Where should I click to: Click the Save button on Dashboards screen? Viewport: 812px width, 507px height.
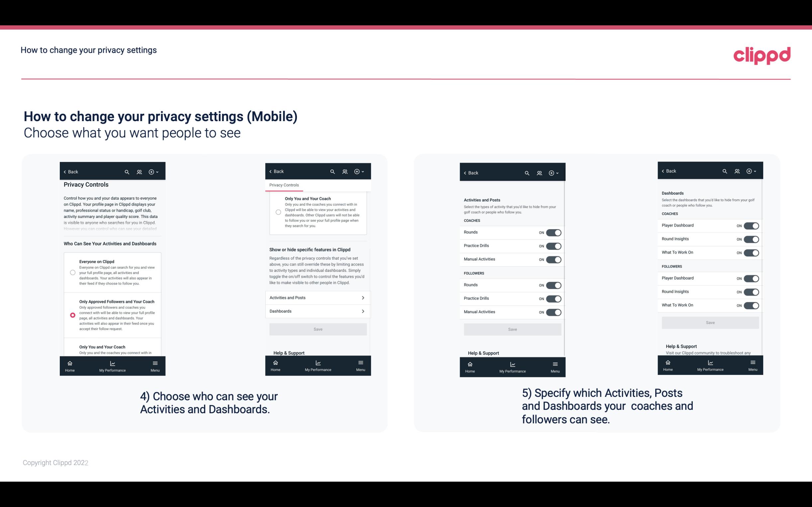pyautogui.click(x=710, y=322)
